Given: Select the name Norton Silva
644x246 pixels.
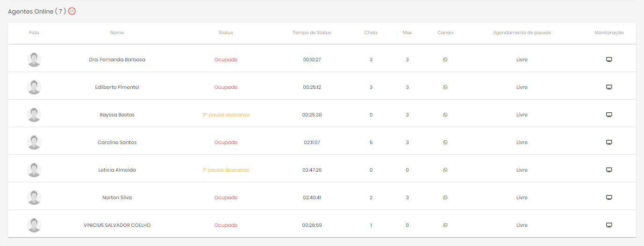Looking at the screenshot, I should pos(117,197).
